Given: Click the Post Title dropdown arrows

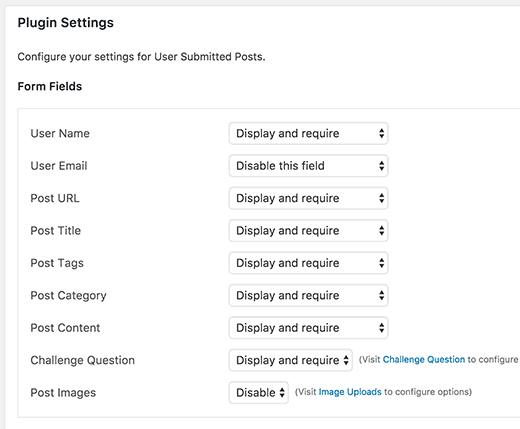Looking at the screenshot, I should (x=382, y=230).
